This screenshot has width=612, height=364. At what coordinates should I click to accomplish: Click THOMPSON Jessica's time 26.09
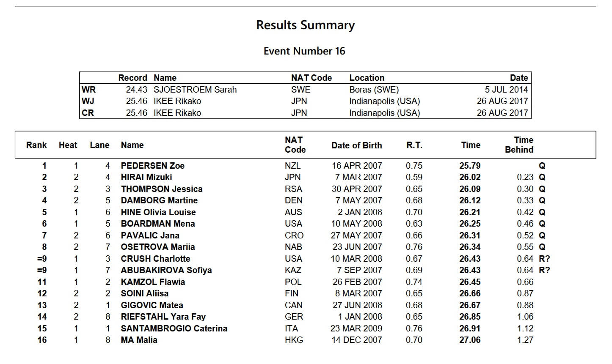(470, 189)
